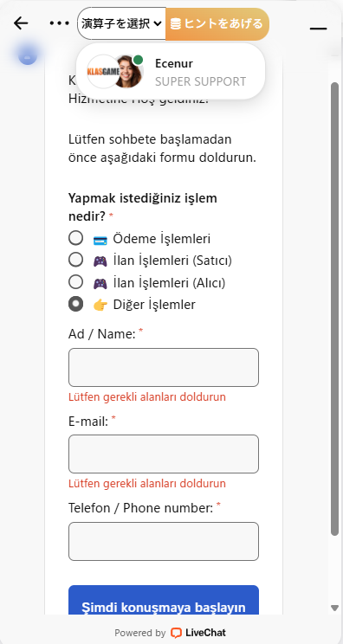Image resolution: width=343 pixels, height=644 pixels.
Task: Choose İlan İşlemleri (Alıcı) radio option
Action: tap(75, 282)
